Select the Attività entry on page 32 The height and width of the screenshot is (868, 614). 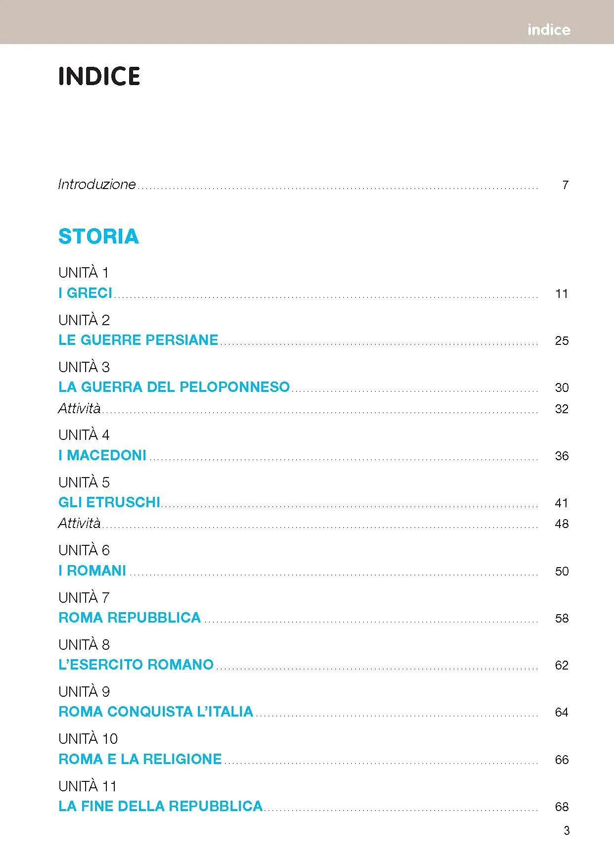tap(79, 408)
